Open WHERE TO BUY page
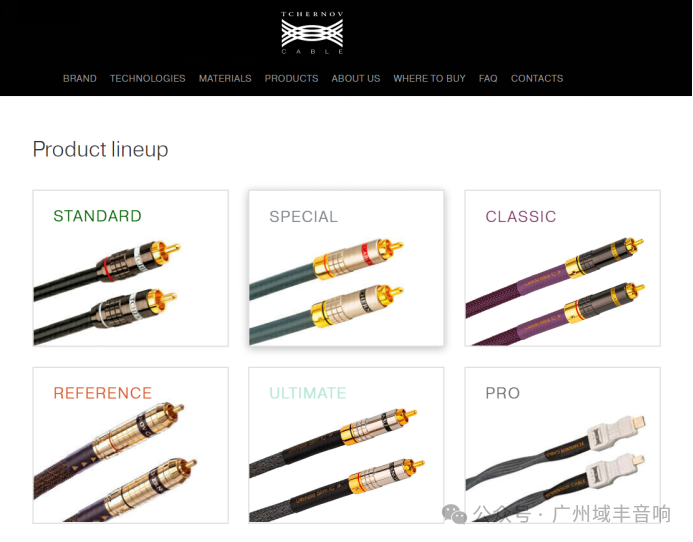 coord(429,79)
